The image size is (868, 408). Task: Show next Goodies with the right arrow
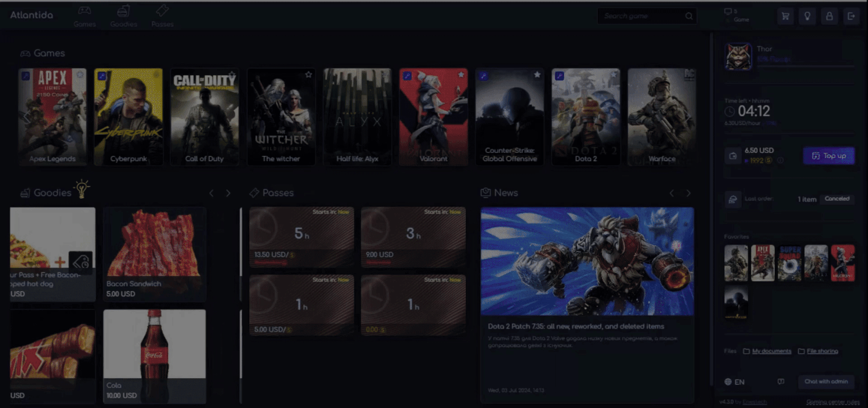[x=228, y=193]
